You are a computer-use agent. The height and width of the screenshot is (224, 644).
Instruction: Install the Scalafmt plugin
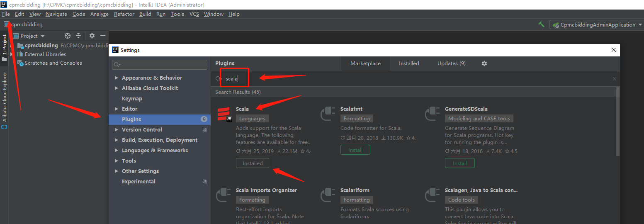click(x=355, y=150)
